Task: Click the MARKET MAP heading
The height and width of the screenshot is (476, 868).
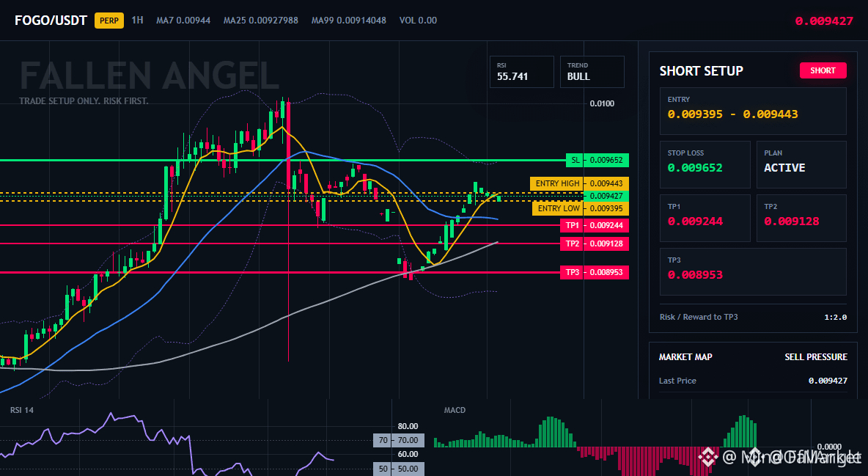Action: (x=685, y=357)
